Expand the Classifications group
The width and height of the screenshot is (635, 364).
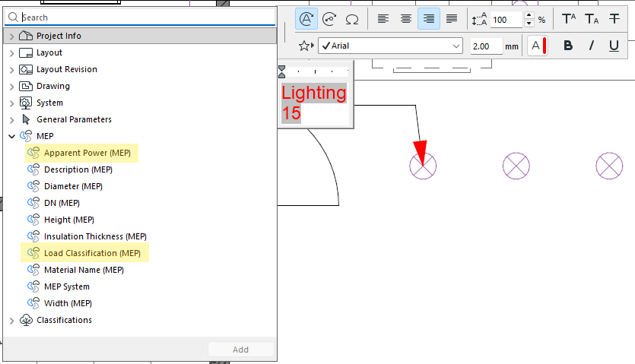coord(11,321)
